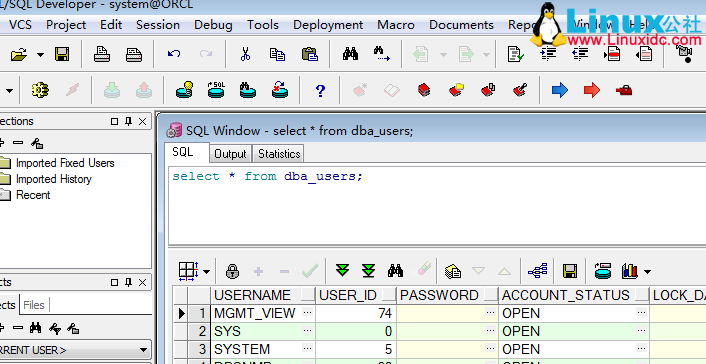Screen dimensions: 706x364
Task: Click in the SQL editor query text
Action: click(x=267, y=176)
